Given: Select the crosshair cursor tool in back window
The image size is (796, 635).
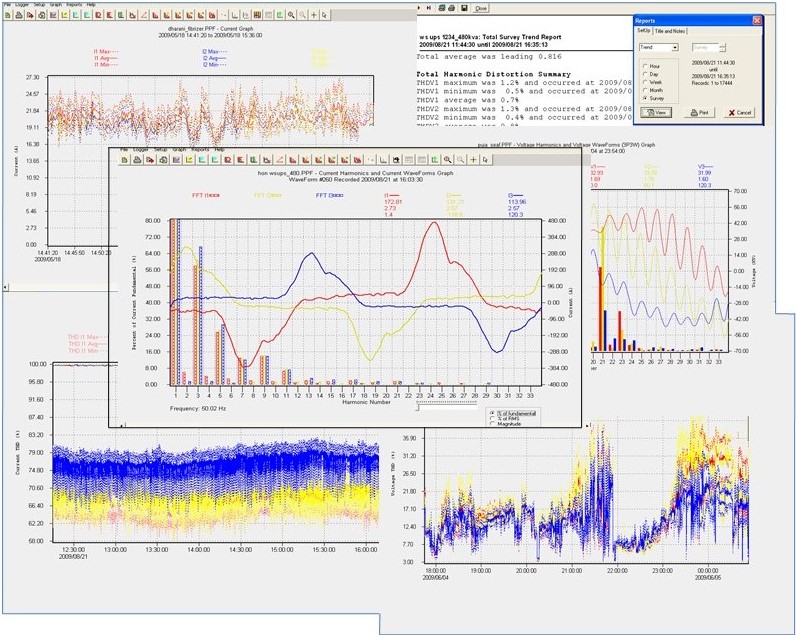Looking at the screenshot, I should pyautogui.click(x=314, y=15).
